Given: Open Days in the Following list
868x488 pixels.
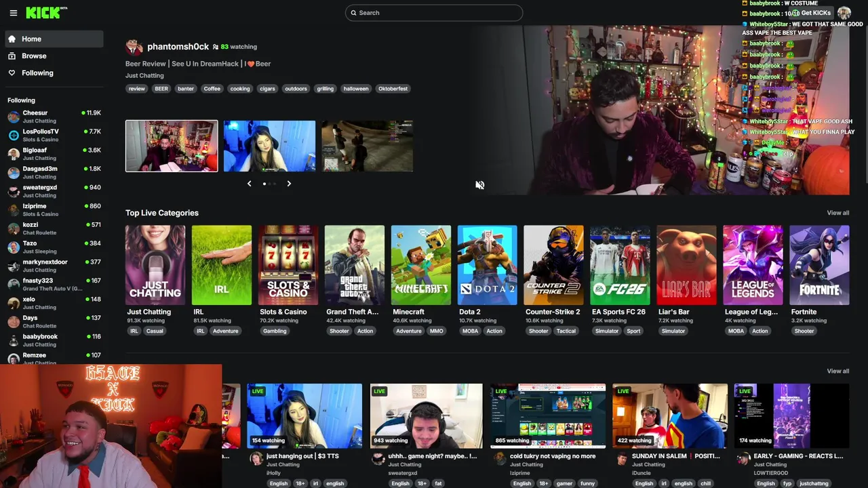Looking at the screenshot, I should (54, 321).
